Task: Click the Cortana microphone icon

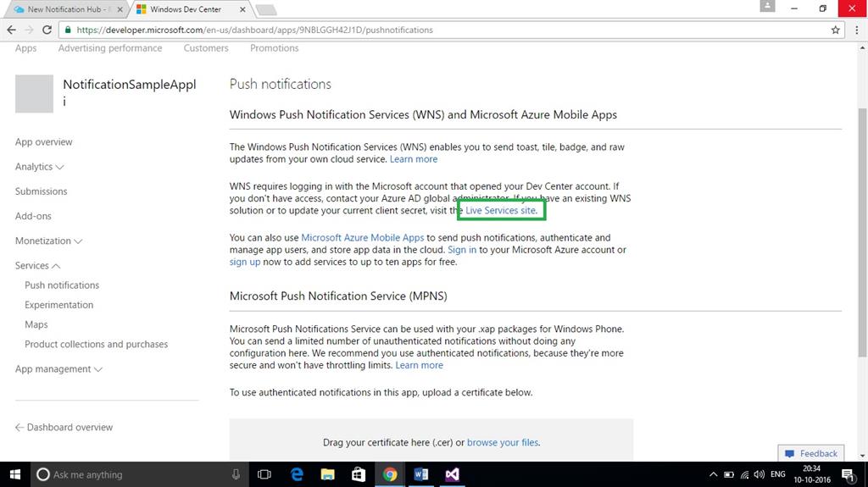Action: coord(236,475)
